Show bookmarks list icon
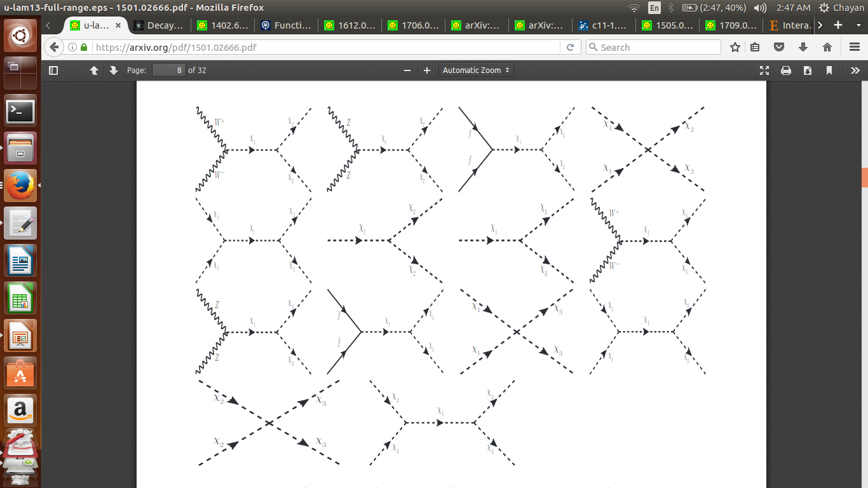The width and height of the screenshot is (868, 488). (755, 47)
